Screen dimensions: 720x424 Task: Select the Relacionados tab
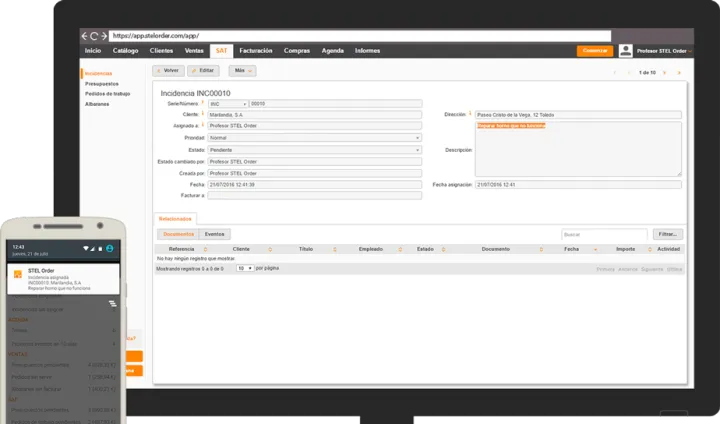point(177,217)
